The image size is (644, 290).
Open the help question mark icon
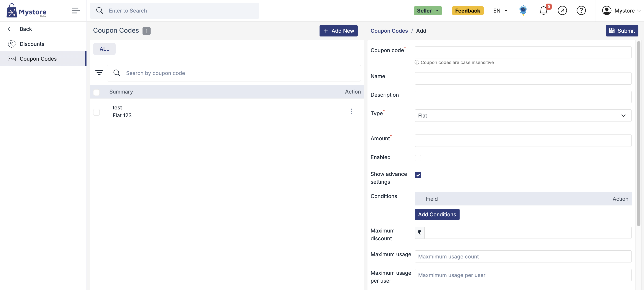point(581,11)
